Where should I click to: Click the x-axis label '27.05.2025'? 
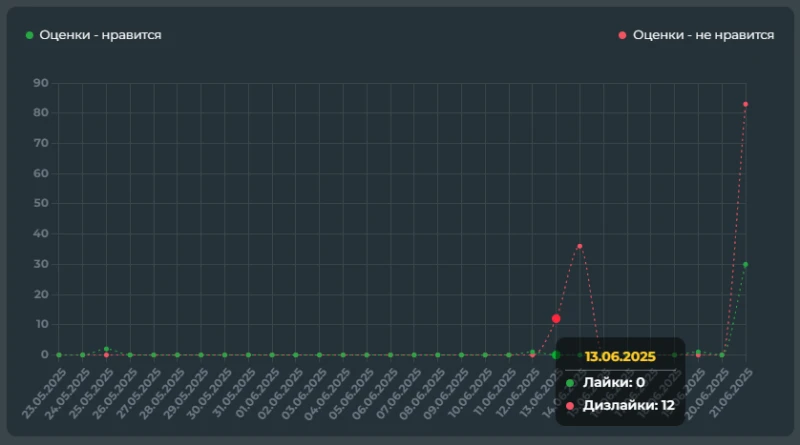pyautogui.click(x=139, y=393)
